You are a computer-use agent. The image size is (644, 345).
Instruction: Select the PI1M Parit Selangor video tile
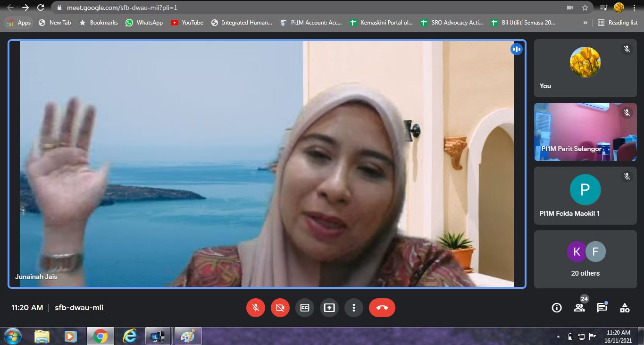(585, 132)
